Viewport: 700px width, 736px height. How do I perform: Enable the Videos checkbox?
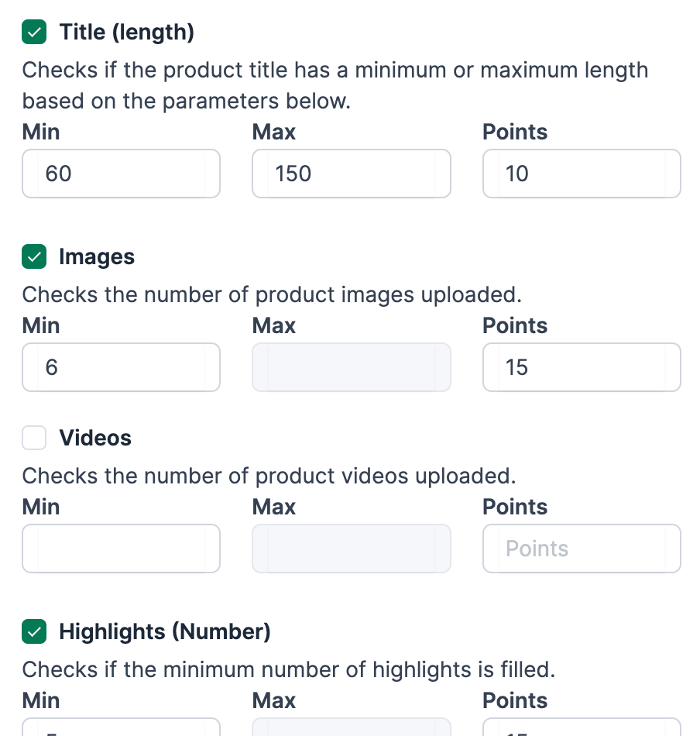coord(34,439)
